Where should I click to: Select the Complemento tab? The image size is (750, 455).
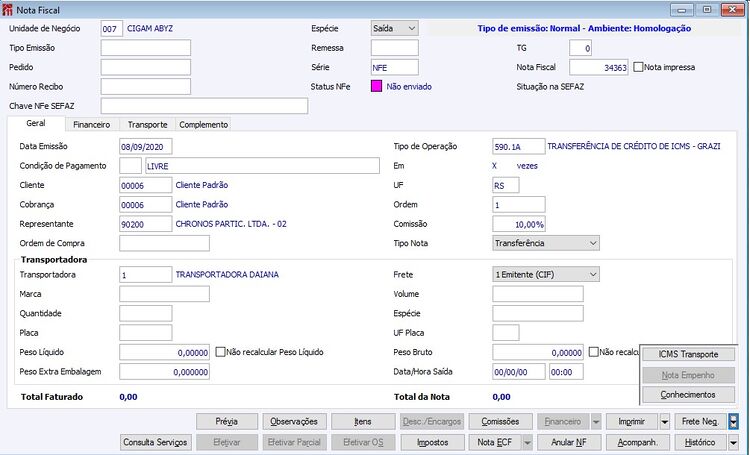[x=203, y=124]
